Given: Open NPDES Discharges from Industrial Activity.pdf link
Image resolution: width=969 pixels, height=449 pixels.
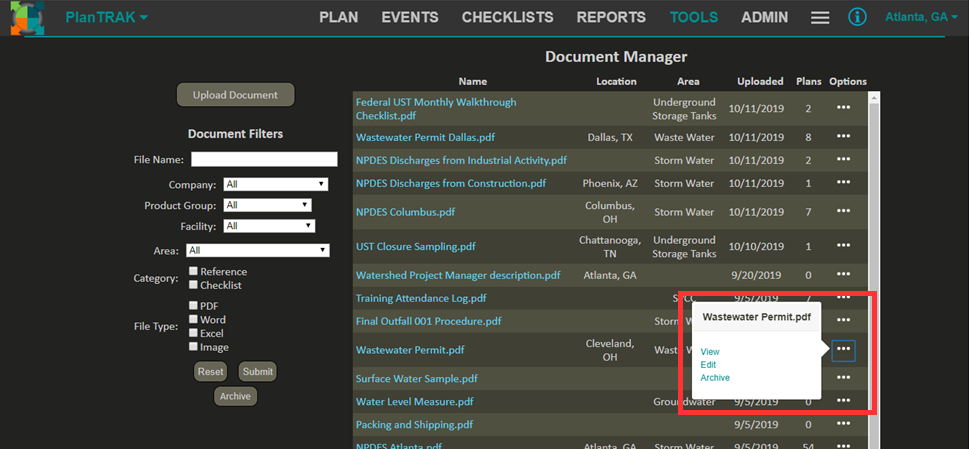Looking at the screenshot, I should (x=461, y=160).
